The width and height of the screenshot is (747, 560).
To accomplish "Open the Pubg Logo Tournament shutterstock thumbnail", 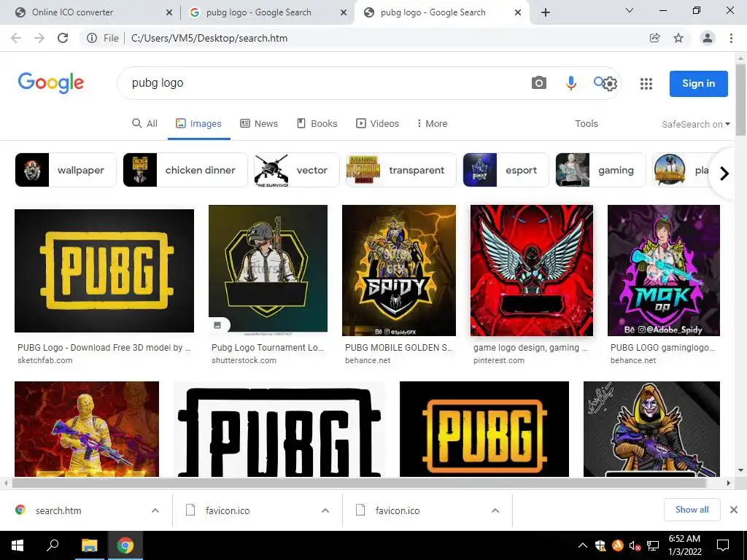I will 268,270.
